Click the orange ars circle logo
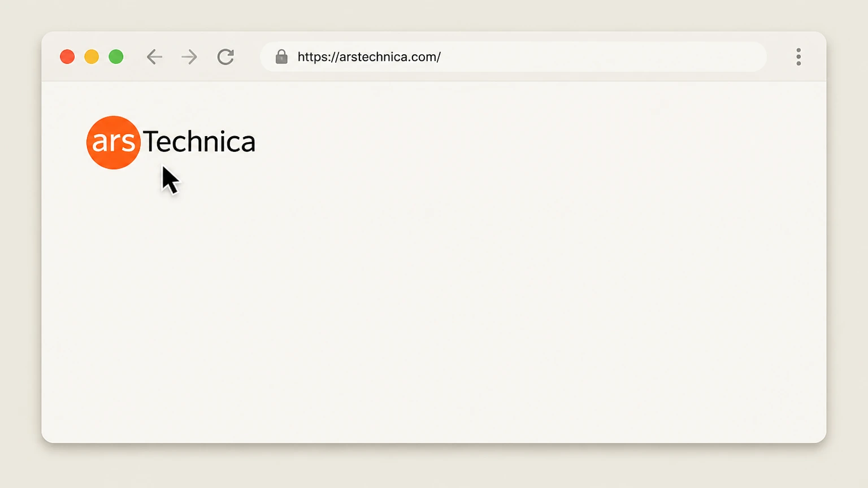The image size is (868, 488). pos(113,142)
